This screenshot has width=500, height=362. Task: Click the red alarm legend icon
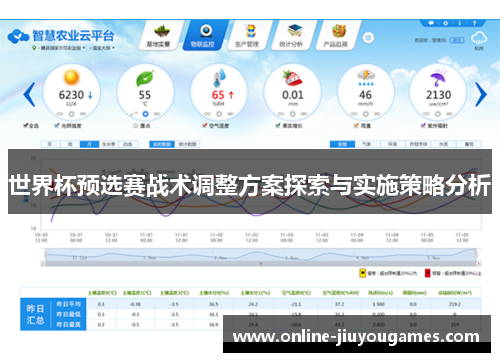click(x=428, y=273)
